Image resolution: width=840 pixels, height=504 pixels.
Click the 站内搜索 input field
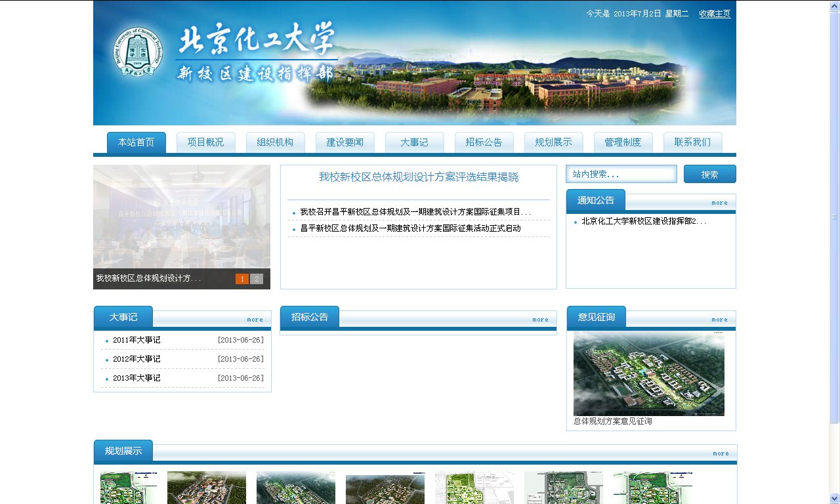click(621, 174)
